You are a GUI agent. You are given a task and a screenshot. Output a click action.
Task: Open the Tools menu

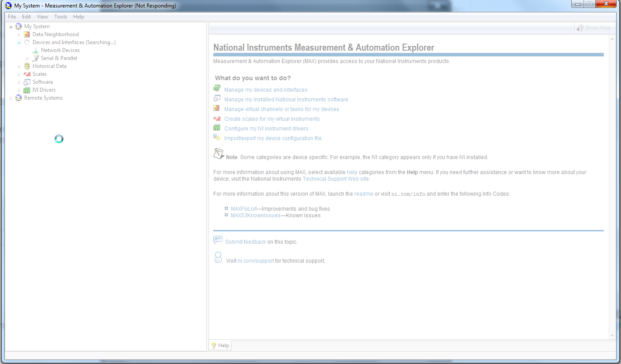[x=61, y=17]
